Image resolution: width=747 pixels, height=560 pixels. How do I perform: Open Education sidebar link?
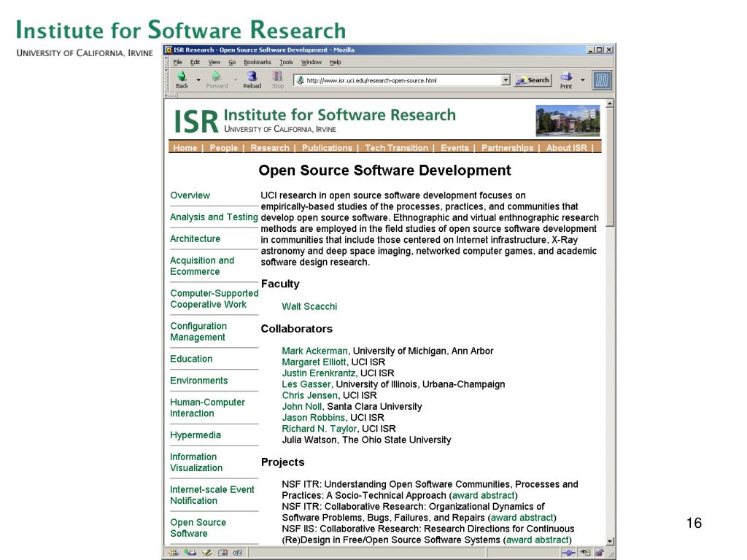pyautogui.click(x=191, y=359)
